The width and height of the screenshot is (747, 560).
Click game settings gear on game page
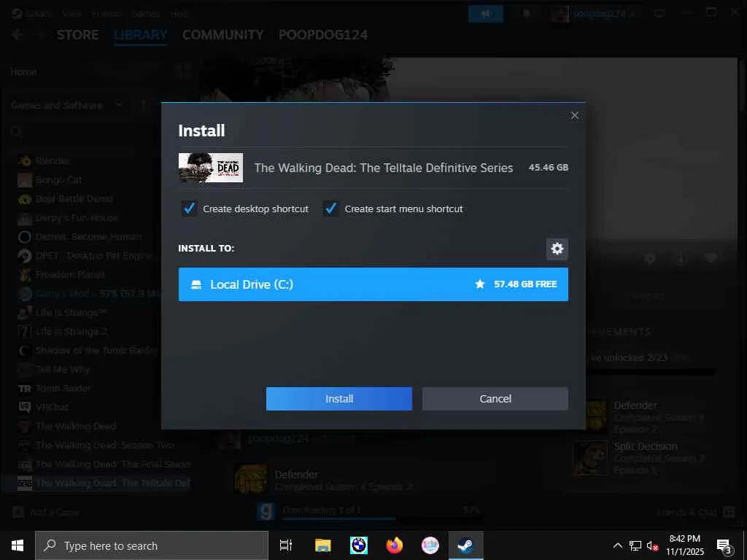(x=650, y=258)
